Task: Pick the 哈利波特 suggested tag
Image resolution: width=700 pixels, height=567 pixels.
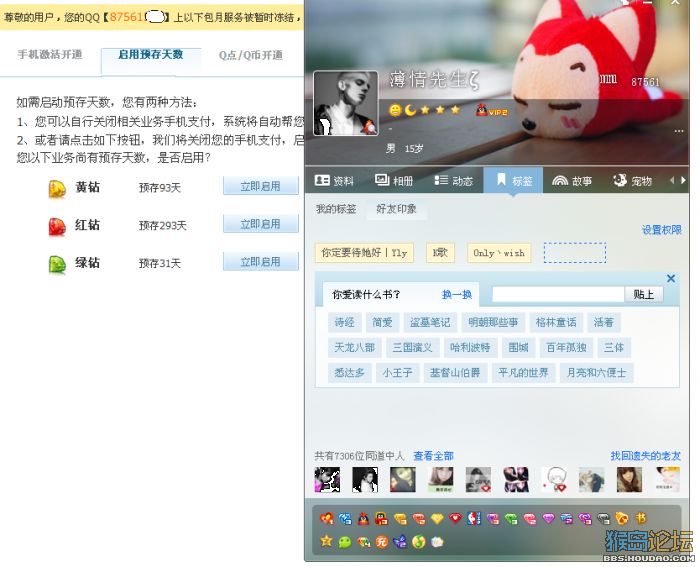Action: click(x=471, y=348)
